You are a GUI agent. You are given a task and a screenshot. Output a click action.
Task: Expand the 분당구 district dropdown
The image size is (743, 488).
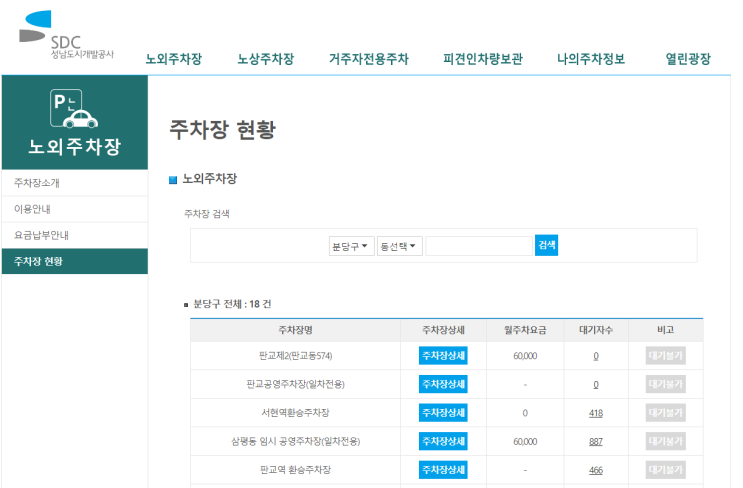352,246
